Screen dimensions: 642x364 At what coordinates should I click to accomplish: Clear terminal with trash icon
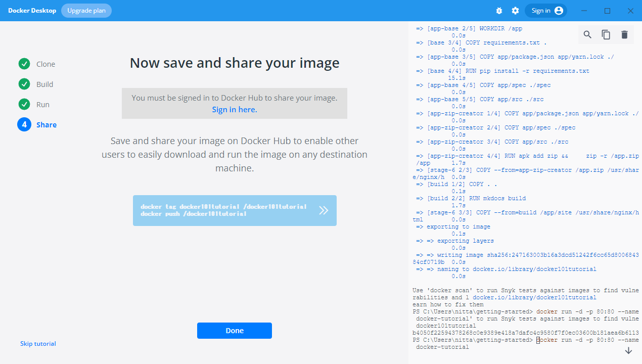tap(624, 34)
